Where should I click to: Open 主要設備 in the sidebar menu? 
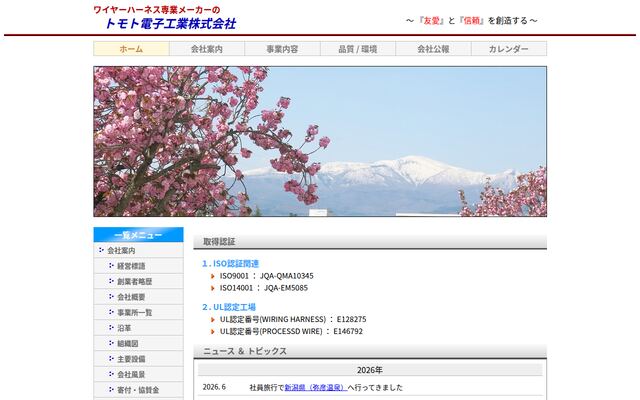coord(138,359)
